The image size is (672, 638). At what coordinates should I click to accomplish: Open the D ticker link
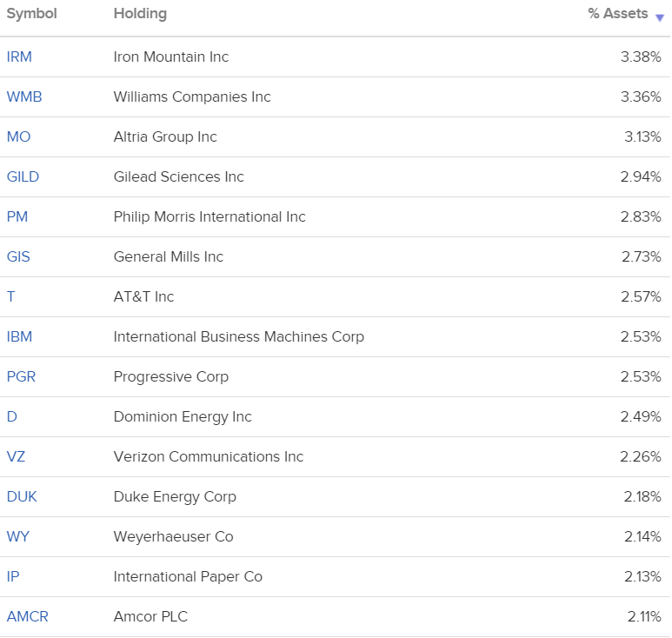click(12, 416)
